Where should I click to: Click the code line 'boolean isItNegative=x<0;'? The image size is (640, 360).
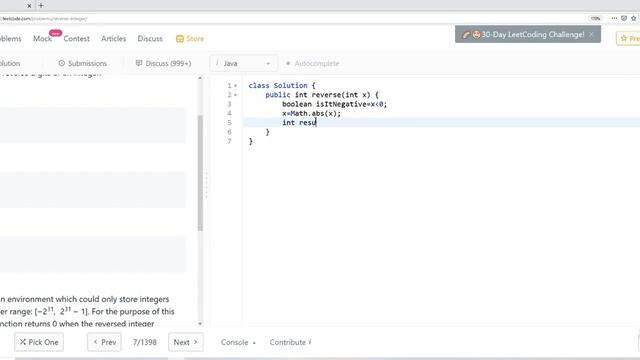(334, 104)
